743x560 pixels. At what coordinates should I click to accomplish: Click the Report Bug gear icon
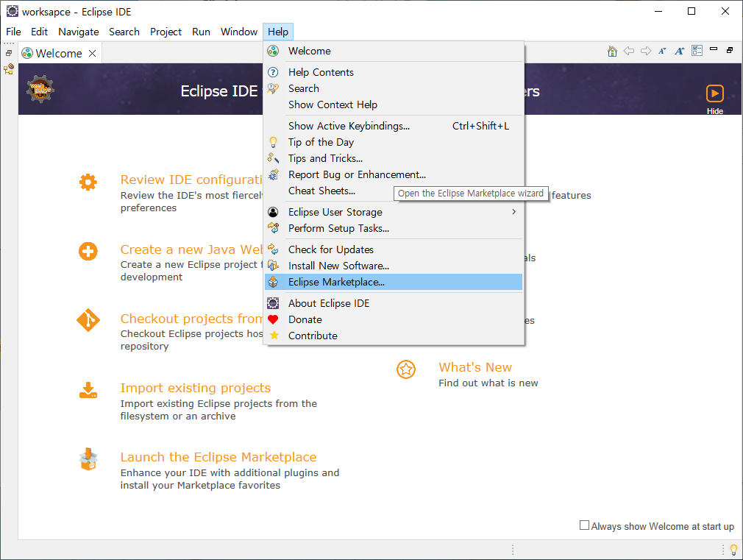[x=273, y=174]
